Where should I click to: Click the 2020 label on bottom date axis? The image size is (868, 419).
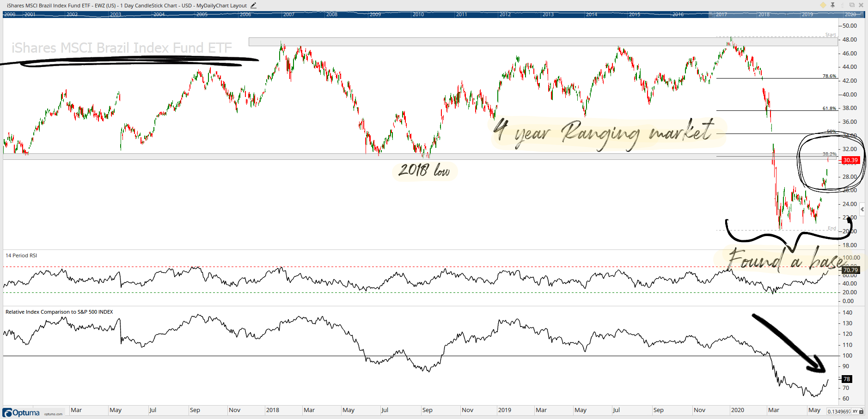click(x=737, y=410)
